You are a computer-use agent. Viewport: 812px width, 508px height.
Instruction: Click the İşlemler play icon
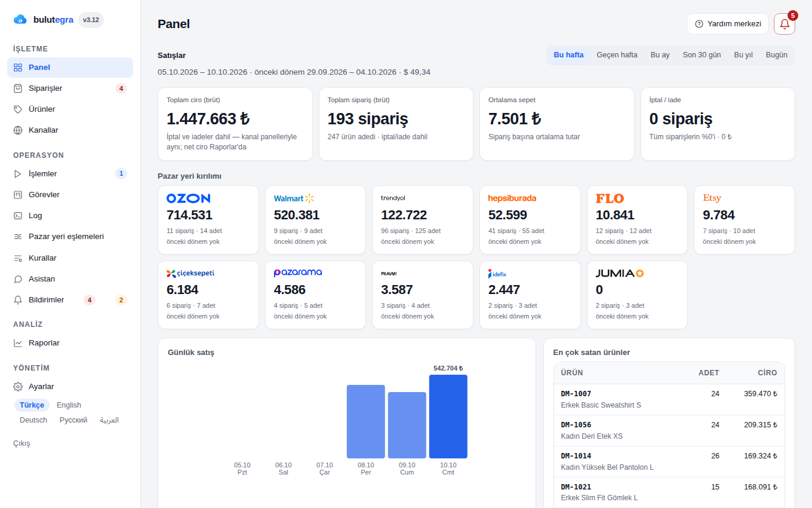[18, 174]
